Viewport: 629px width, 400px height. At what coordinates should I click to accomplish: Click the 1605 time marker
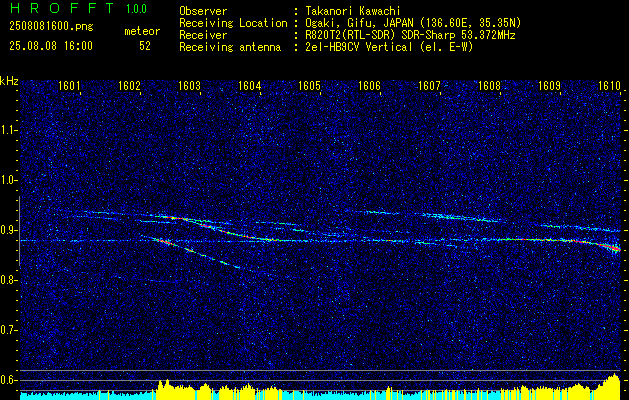click(310, 85)
